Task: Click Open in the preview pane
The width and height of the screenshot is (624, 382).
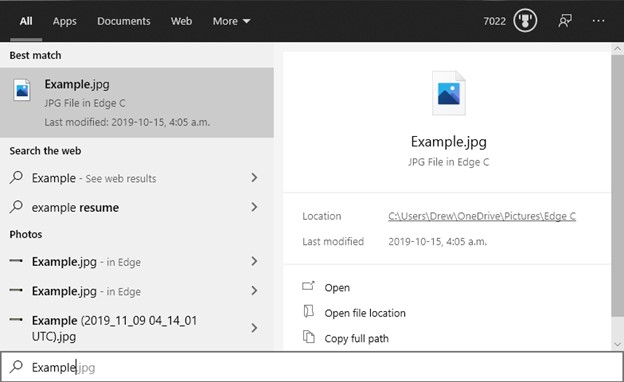Action: (337, 288)
